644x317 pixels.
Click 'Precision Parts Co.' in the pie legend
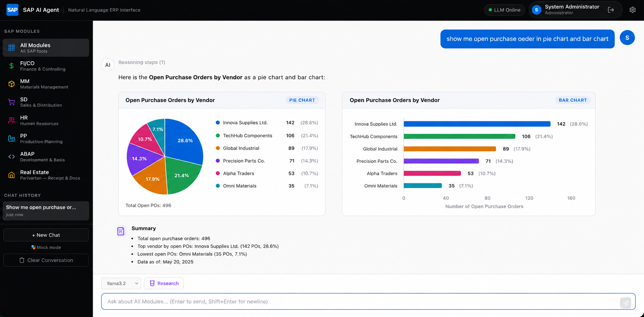pyautogui.click(x=244, y=161)
